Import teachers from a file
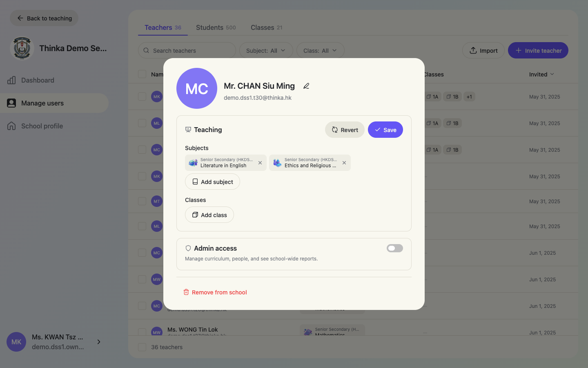 (x=483, y=50)
